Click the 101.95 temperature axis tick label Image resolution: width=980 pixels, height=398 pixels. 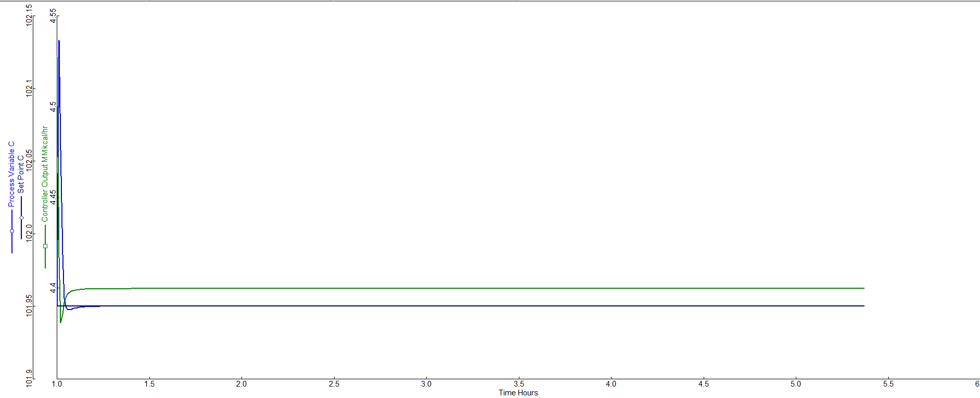(29, 305)
